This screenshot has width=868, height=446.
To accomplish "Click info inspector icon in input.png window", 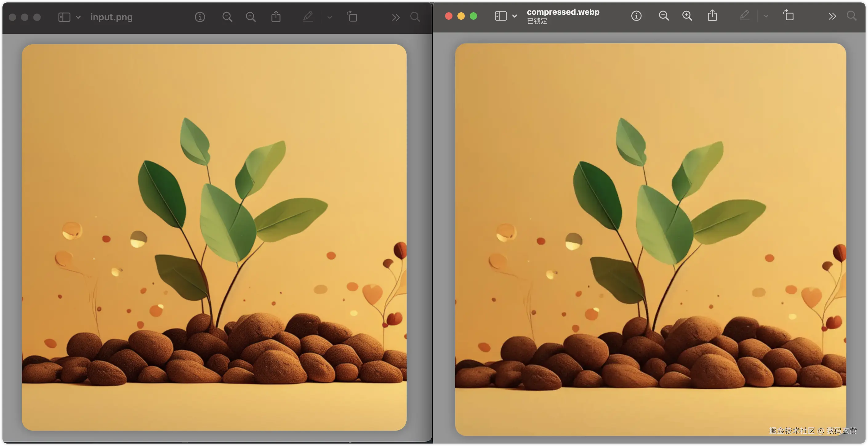I will click(200, 17).
